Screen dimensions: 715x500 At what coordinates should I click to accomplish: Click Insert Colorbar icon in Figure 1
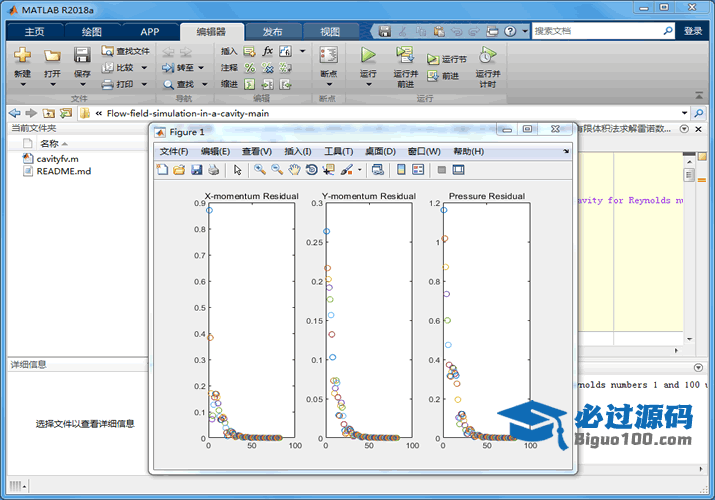click(401, 170)
